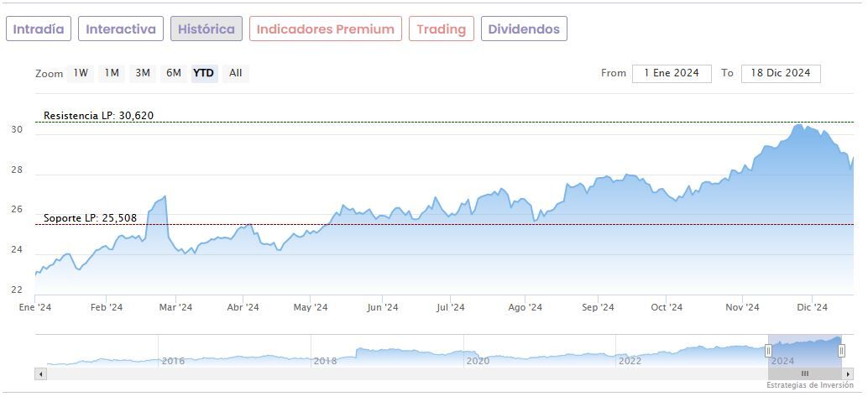868x402 pixels.
Task: Select the 1W zoom range
Action: [81, 73]
